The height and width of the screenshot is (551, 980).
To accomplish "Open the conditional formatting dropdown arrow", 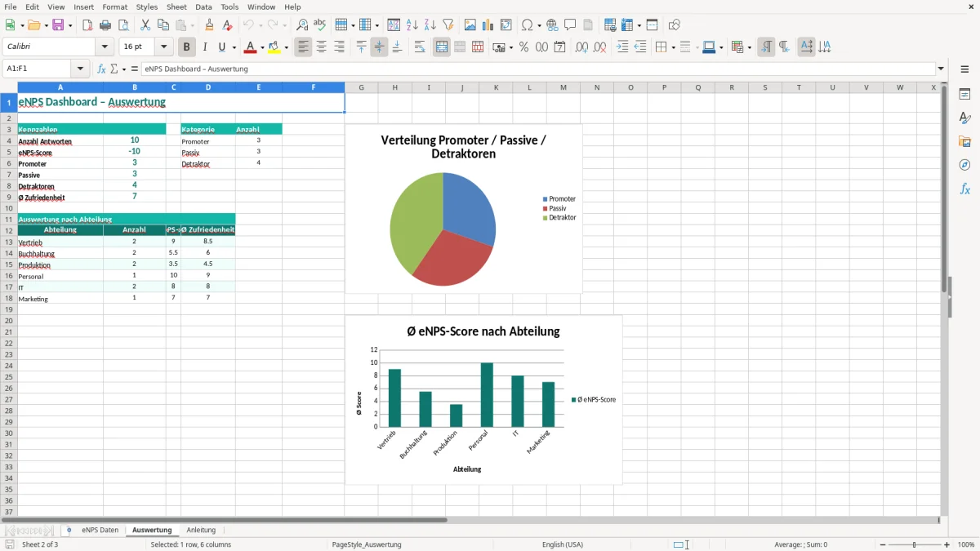I will [x=749, y=47].
